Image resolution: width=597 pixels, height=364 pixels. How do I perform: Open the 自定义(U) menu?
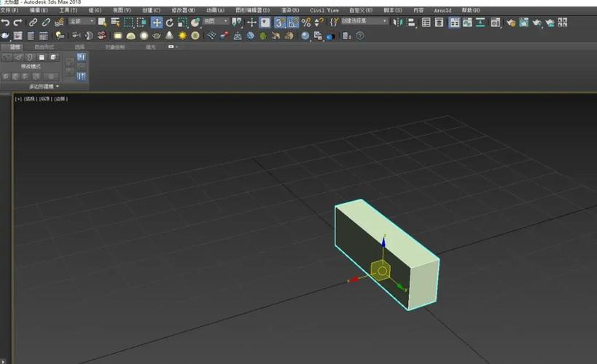pos(361,10)
